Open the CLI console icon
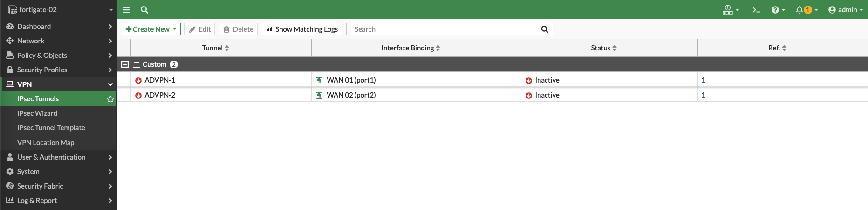This screenshot has height=210, width=868. 756,10
